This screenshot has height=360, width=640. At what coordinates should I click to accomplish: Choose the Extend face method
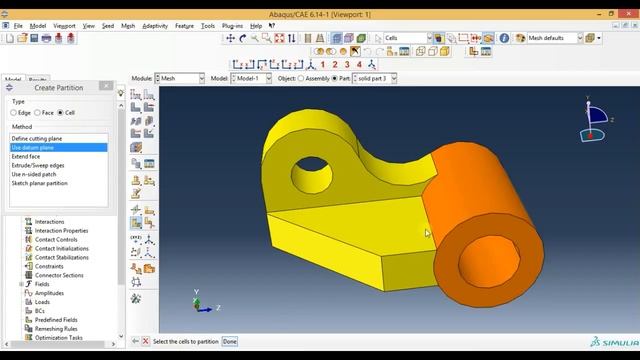pos(59,156)
